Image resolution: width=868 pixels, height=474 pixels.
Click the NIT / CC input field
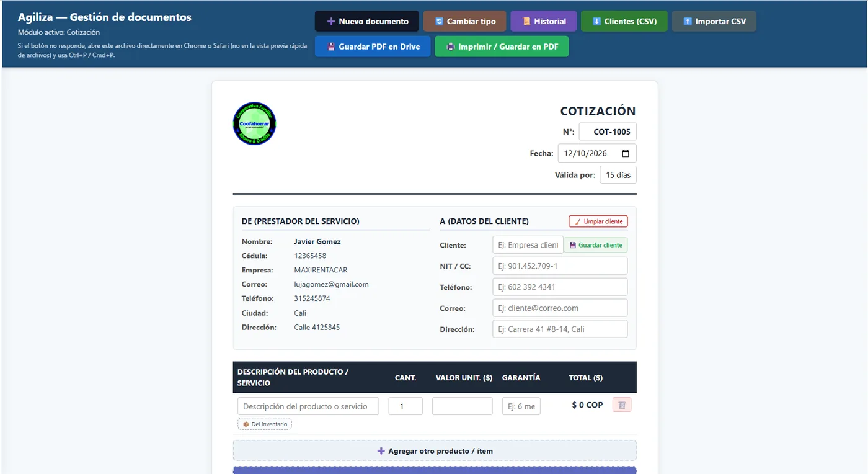[560, 266]
